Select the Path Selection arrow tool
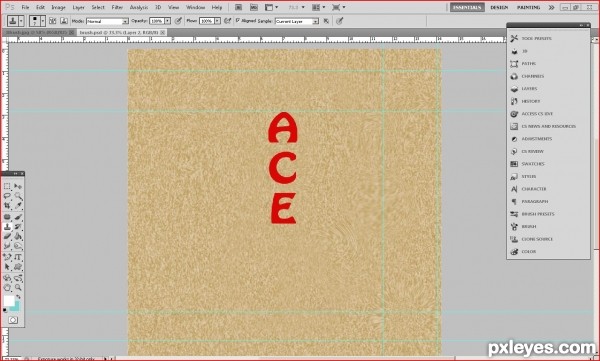Viewport: 600px width, 361px height. [x=7, y=266]
